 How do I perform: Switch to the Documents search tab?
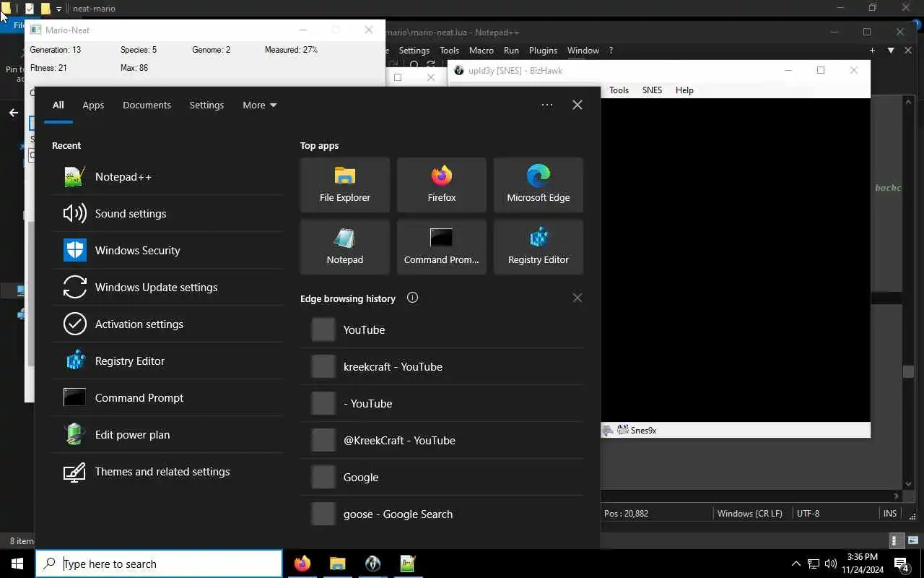pos(147,105)
